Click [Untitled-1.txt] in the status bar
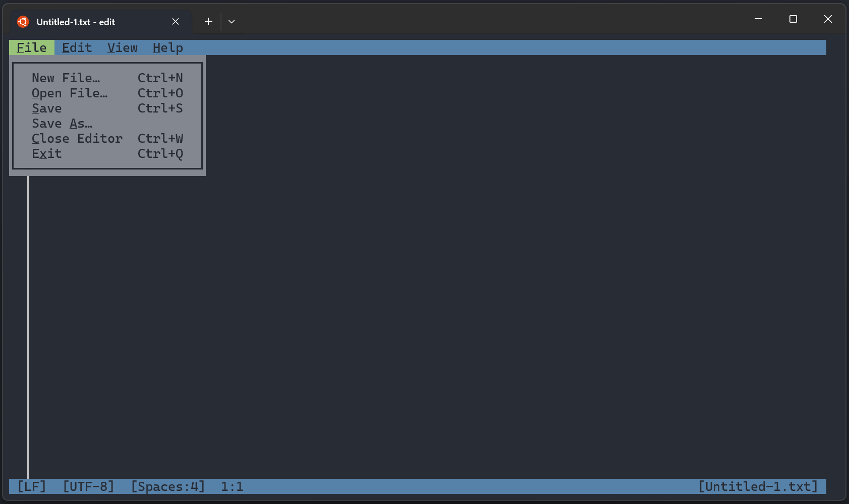 (758, 486)
